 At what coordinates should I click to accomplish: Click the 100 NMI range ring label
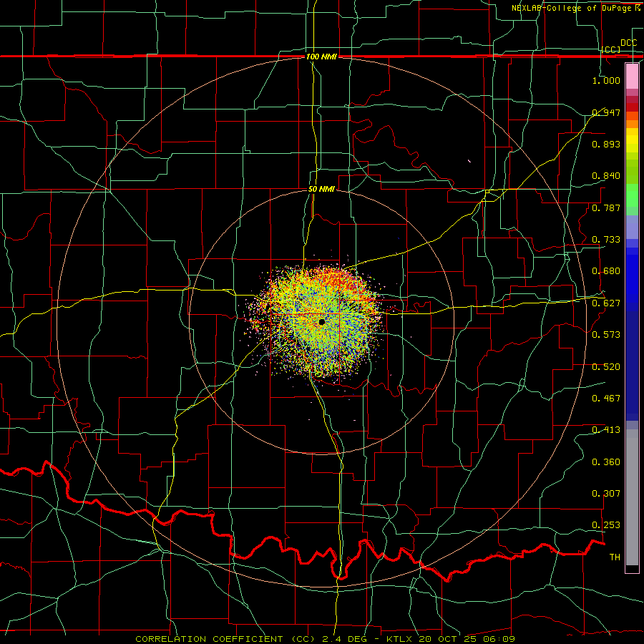[321, 57]
